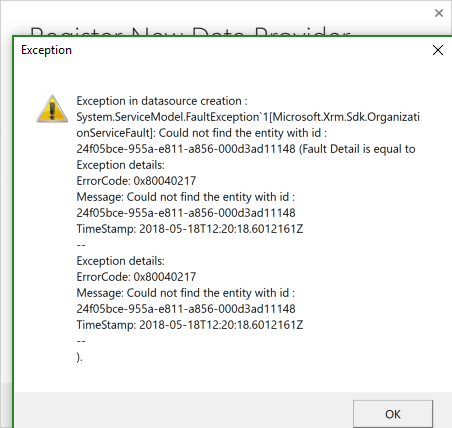Viewport: 452px width, 428px height.
Task: Click the second TimeStamp 2018-05-18T12:20:18.6012161Z line
Action: pos(190,325)
